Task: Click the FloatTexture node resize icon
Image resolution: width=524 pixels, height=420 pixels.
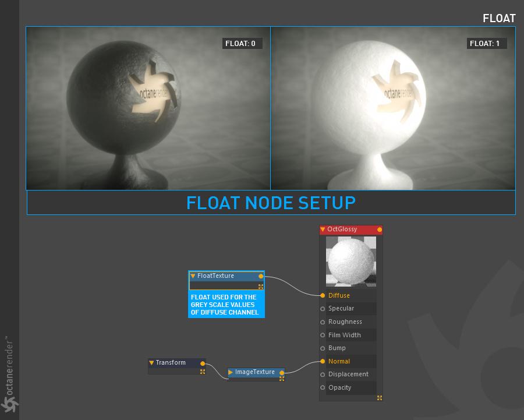Action: click(261, 287)
